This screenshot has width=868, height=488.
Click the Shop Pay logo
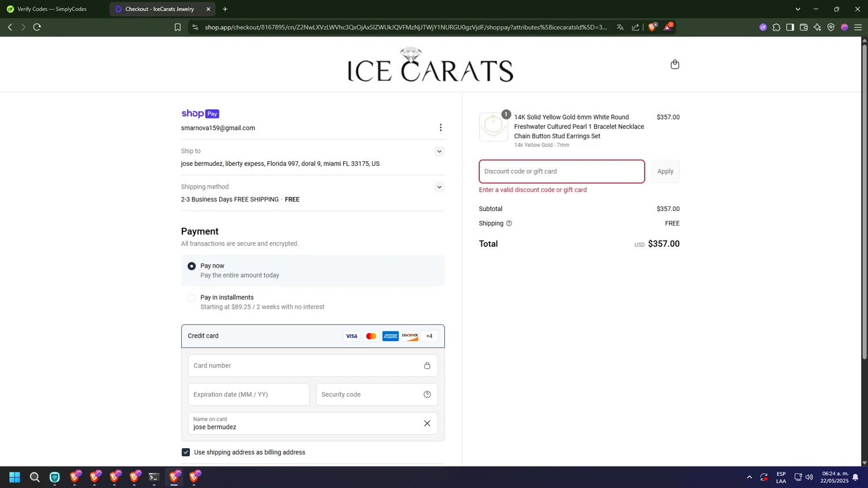(x=200, y=113)
